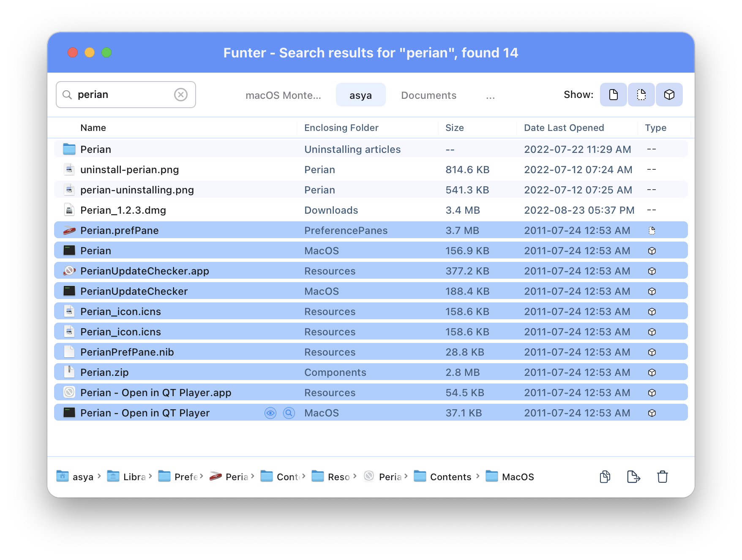This screenshot has height=560, width=742.
Task: Select Uninstalling articles folder cell
Action: point(352,149)
